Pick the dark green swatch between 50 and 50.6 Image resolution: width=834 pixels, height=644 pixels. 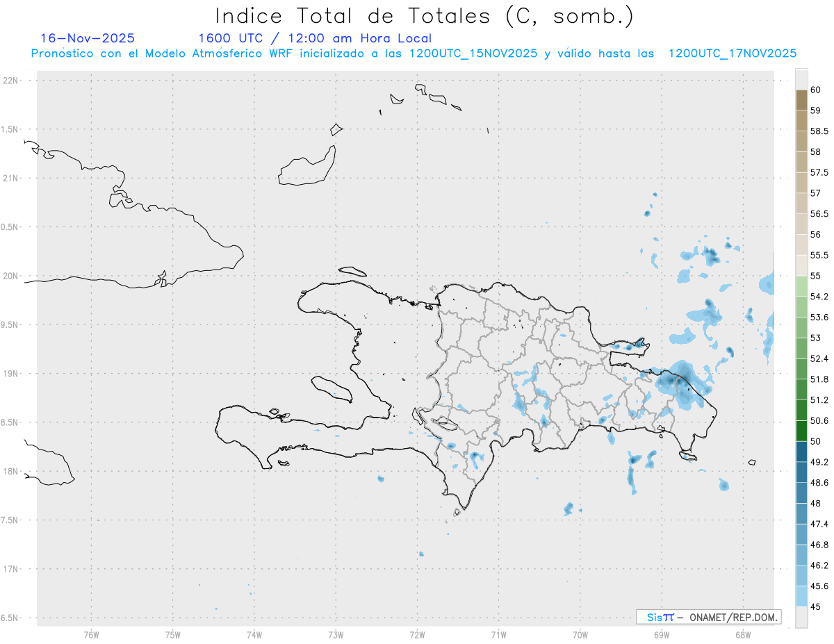tap(801, 431)
